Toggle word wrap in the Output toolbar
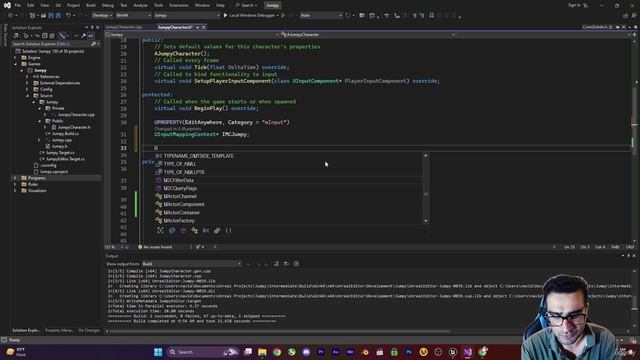 (x=286, y=264)
